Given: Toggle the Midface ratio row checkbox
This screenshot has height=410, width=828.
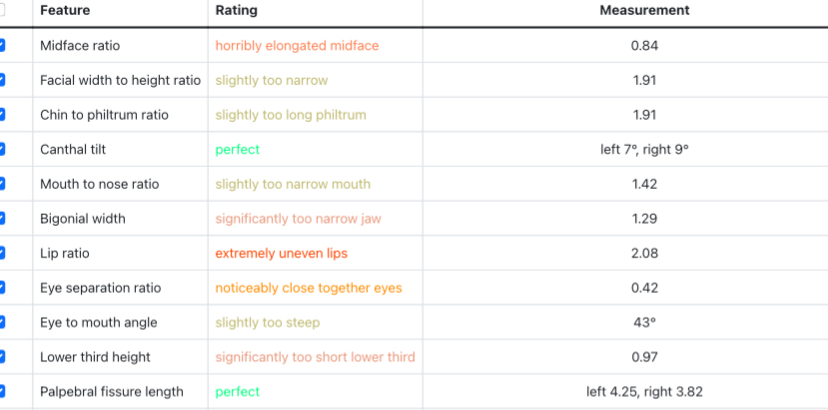Looking at the screenshot, I should [x=2, y=45].
